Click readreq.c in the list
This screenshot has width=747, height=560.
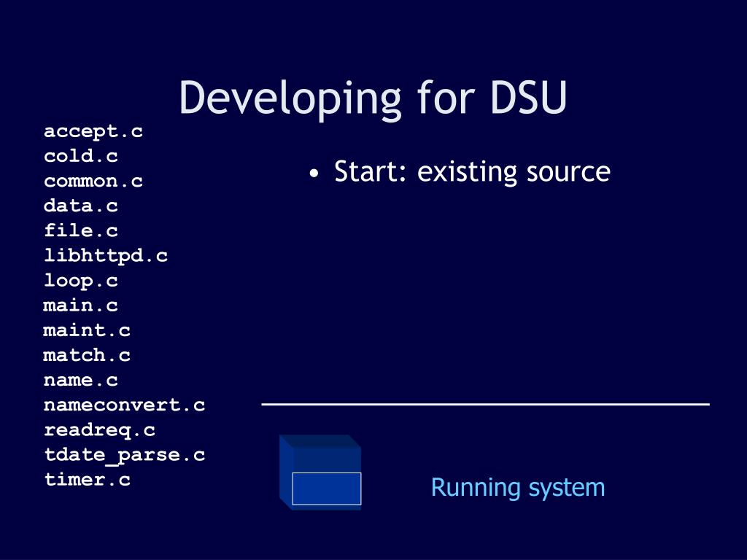[99, 430]
